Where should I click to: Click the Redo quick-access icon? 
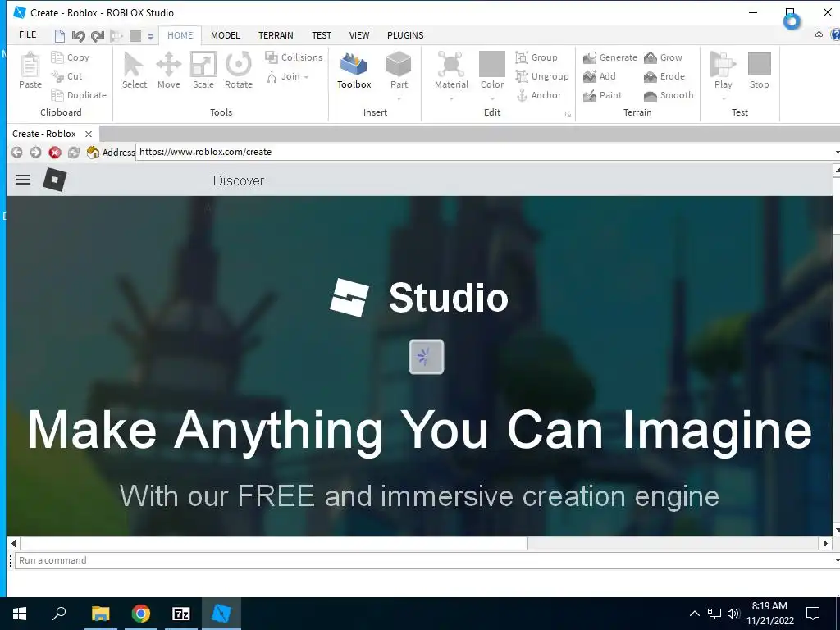pyautogui.click(x=98, y=36)
